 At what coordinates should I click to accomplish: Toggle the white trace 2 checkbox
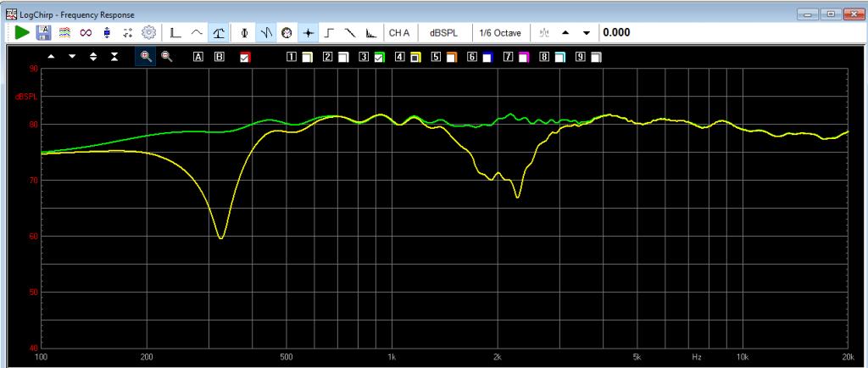tap(344, 57)
